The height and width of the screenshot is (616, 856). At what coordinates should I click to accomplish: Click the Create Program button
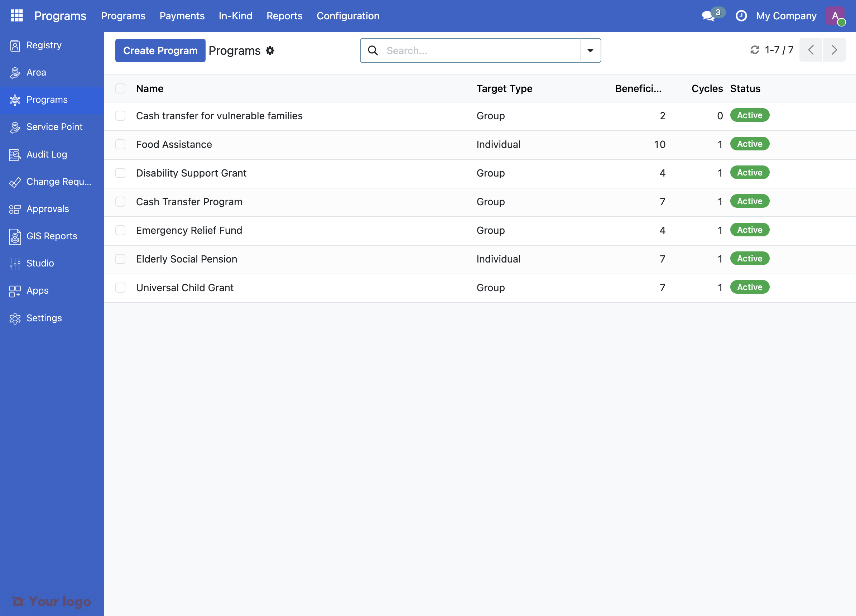coord(160,50)
